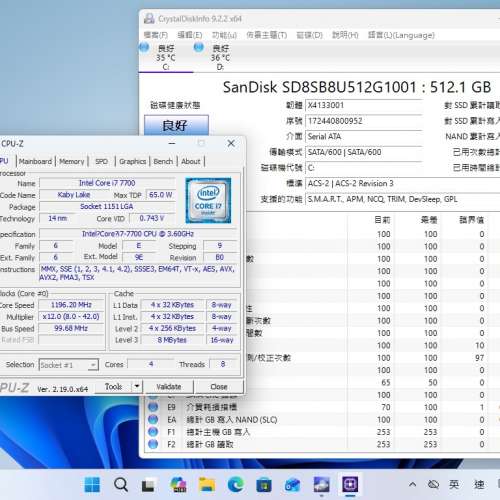This screenshot has width=500, height=500.
Task: Switch to the SPD tab in CPU-Z
Action: [101, 161]
